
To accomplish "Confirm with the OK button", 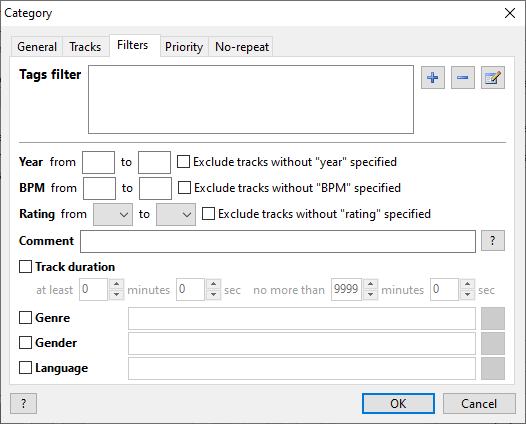I will [x=398, y=403].
